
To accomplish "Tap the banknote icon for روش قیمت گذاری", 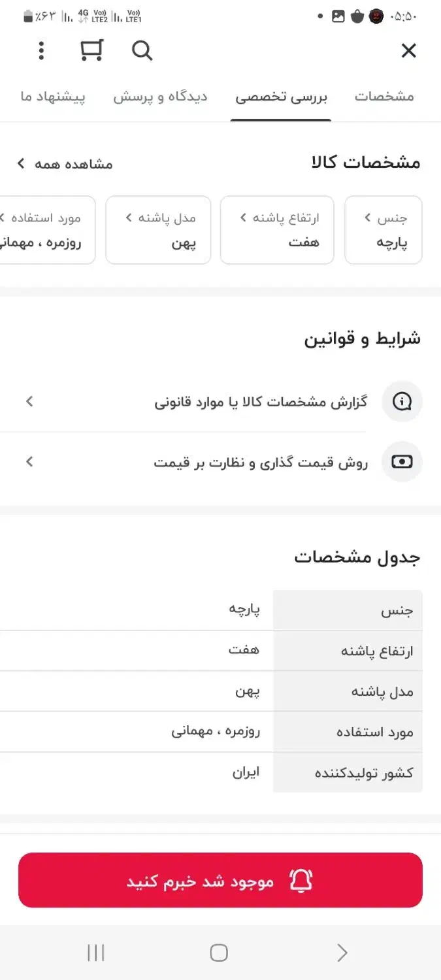I will pos(402,461).
